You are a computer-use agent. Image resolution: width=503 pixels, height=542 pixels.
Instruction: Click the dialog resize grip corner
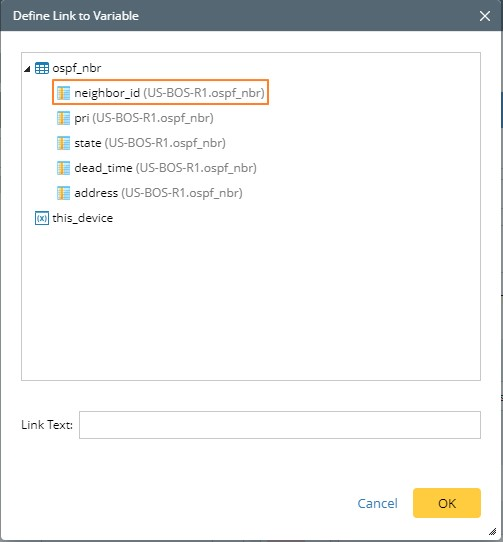(x=493, y=532)
